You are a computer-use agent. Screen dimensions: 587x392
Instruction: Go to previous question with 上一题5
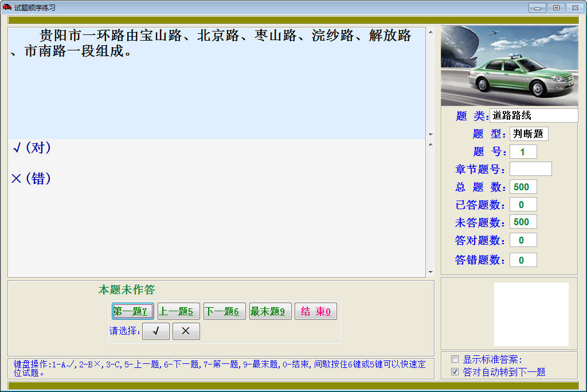point(179,311)
